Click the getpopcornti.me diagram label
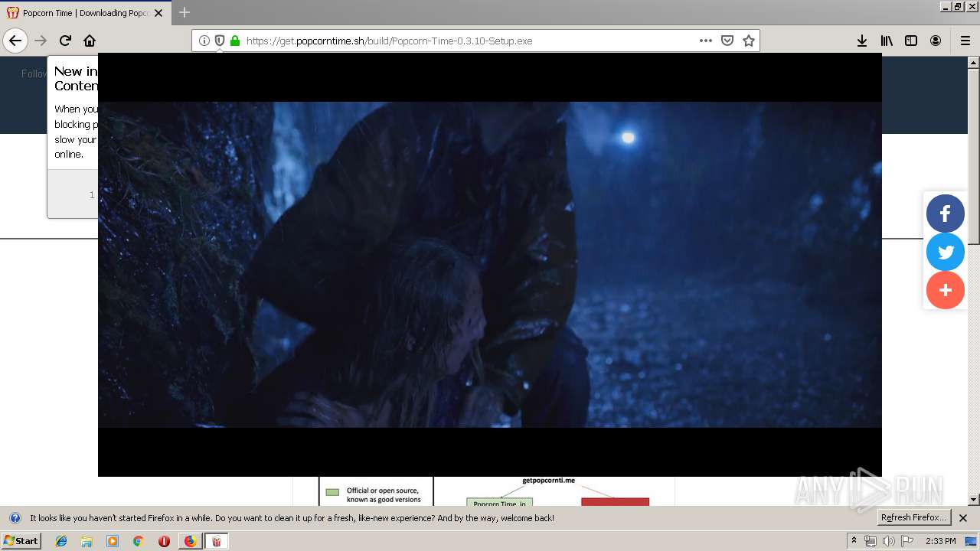The width and height of the screenshot is (980, 551). [548, 481]
